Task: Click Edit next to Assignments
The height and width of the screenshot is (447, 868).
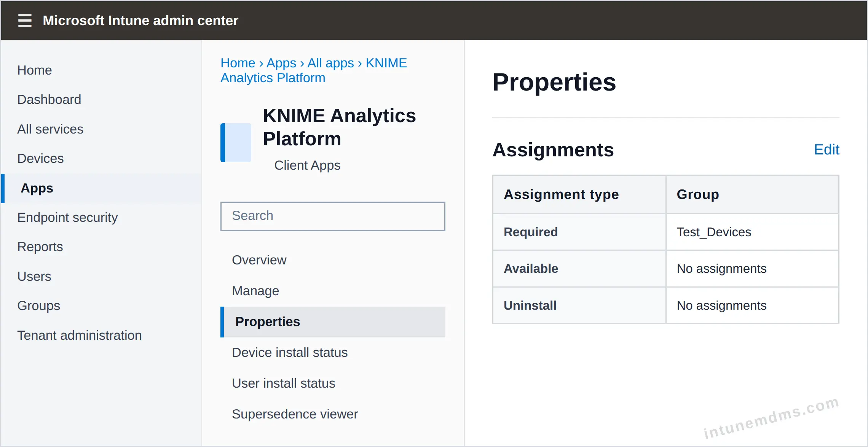Action: [827, 150]
